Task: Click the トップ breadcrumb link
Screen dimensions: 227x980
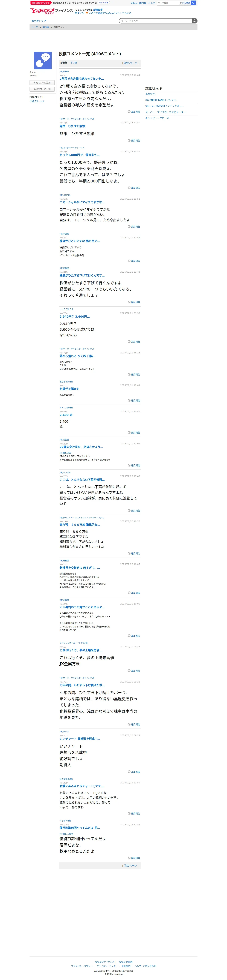Action: point(35,27)
